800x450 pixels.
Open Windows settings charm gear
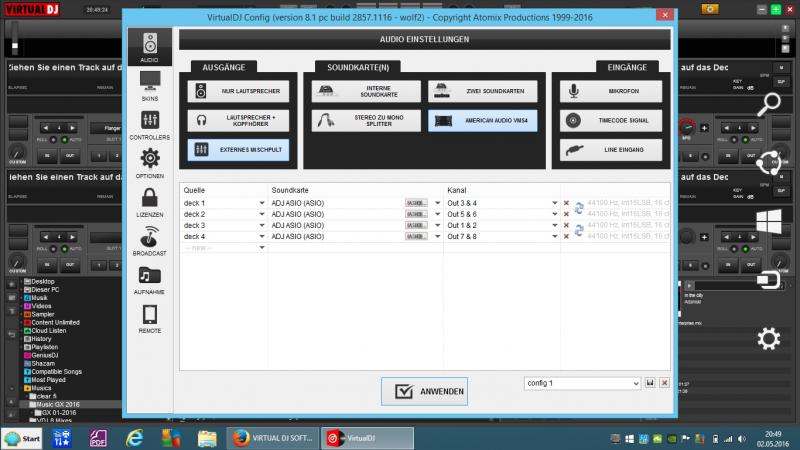pyautogui.click(x=768, y=339)
